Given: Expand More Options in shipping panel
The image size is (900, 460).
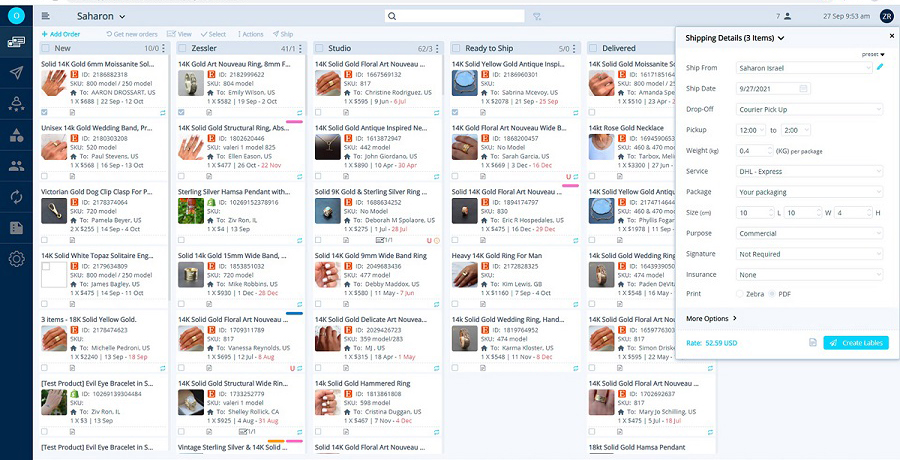Looking at the screenshot, I should (x=712, y=319).
